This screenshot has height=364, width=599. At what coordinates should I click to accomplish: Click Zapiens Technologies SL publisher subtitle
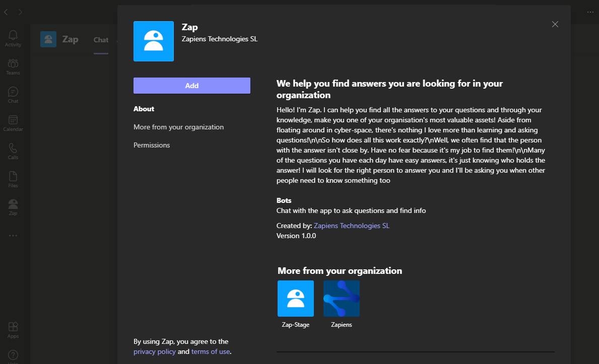(220, 39)
